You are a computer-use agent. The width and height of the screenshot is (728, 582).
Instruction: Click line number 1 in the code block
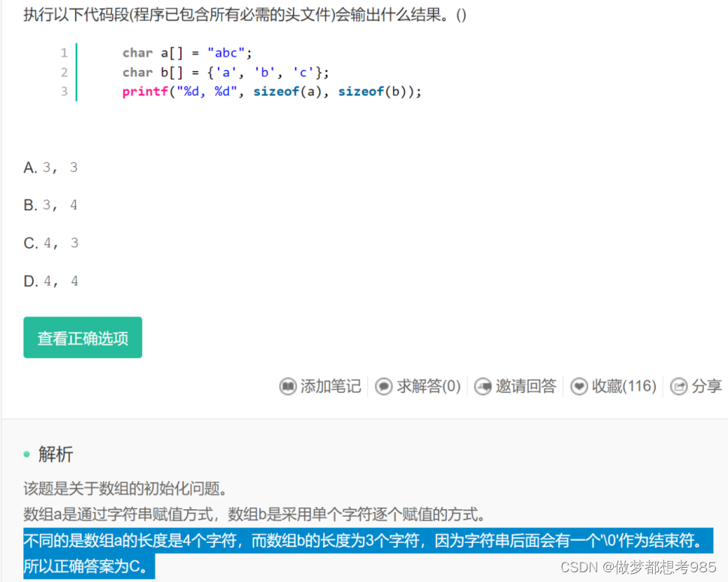(64, 53)
